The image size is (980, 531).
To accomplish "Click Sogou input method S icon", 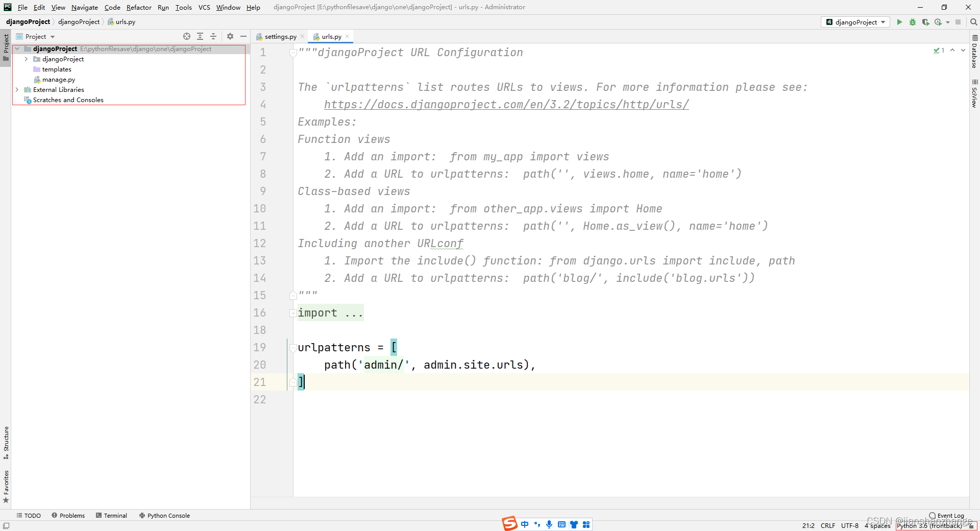I will coord(509,524).
